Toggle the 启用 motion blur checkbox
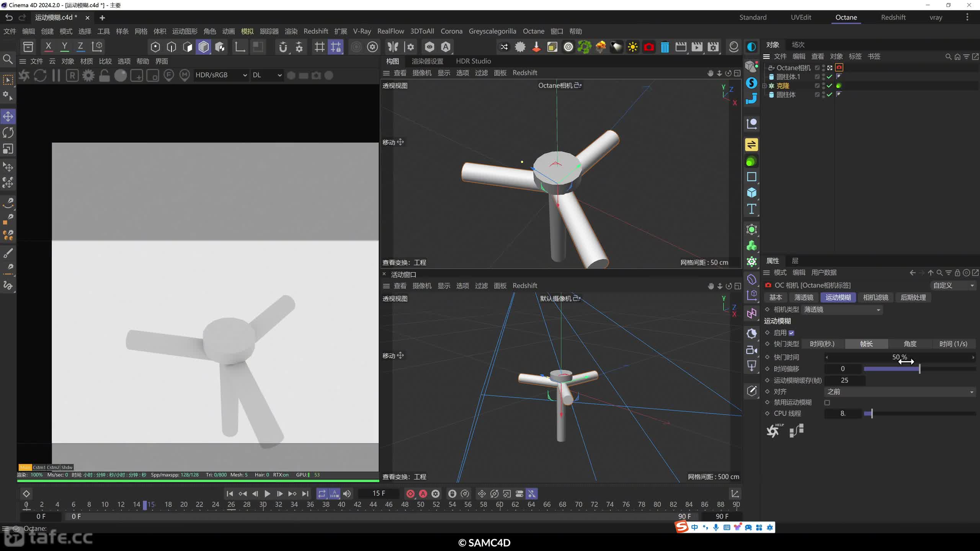980x551 pixels. (x=791, y=333)
